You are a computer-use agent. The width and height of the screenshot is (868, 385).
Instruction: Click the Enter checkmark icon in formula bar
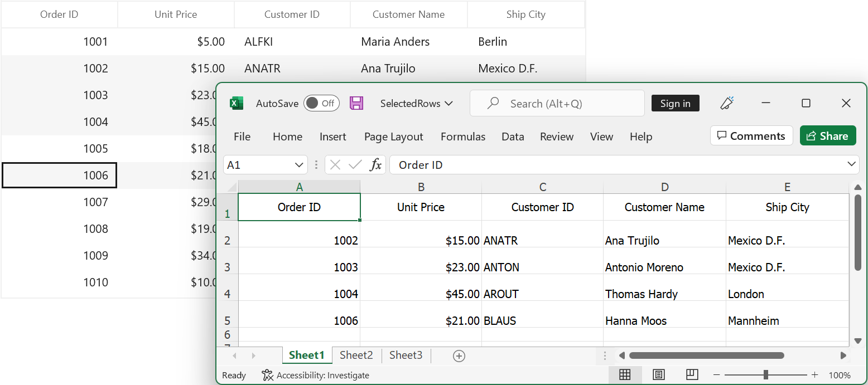355,164
